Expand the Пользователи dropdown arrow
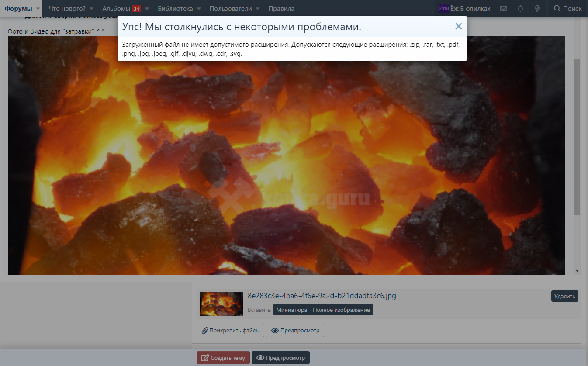This screenshot has width=588, height=366. (258, 9)
